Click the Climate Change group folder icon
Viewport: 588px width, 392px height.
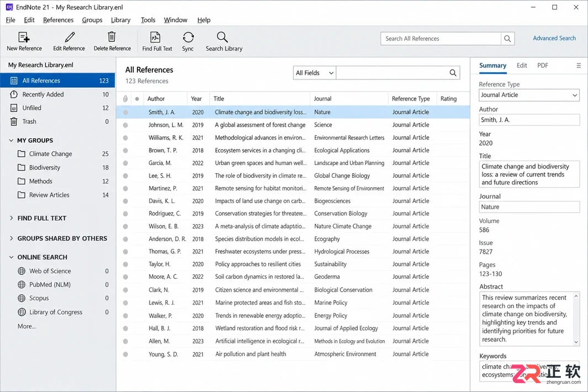(x=22, y=154)
